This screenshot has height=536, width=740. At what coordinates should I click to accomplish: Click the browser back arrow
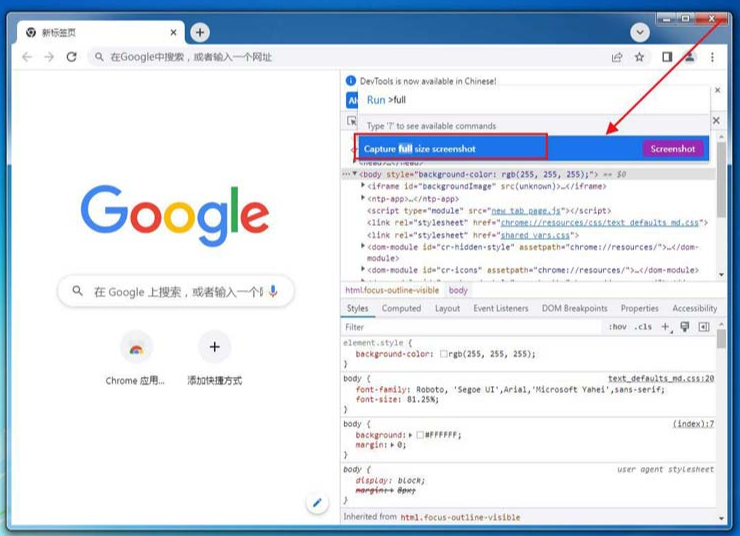click(27, 57)
